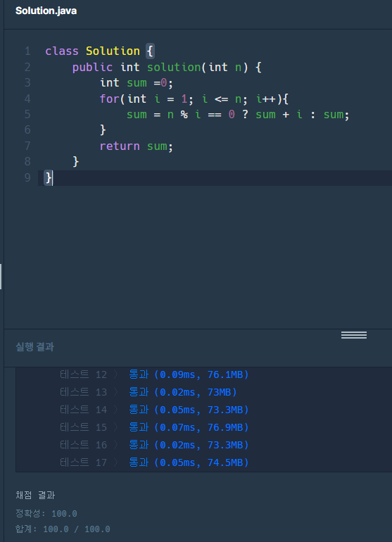Click the closing brace on line 9
392x542 pixels.
coord(49,177)
